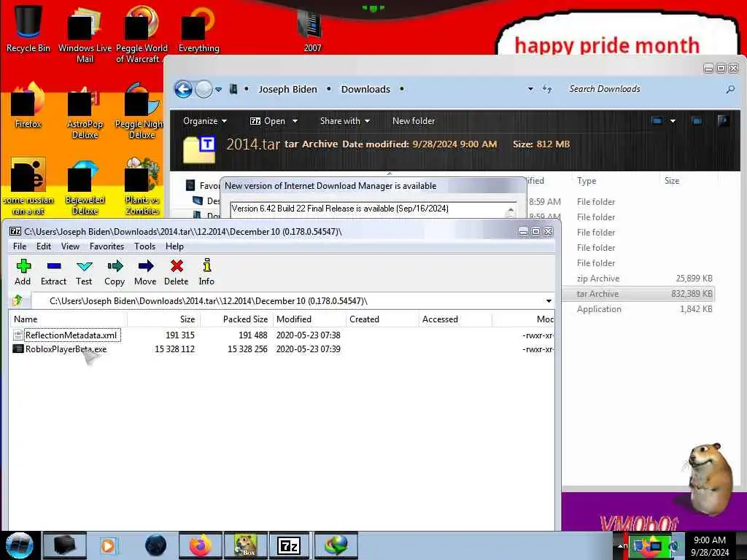Screen dimensions: 747x560
Task: Open the Organize dropdown in Explorer
Action: click(x=205, y=121)
